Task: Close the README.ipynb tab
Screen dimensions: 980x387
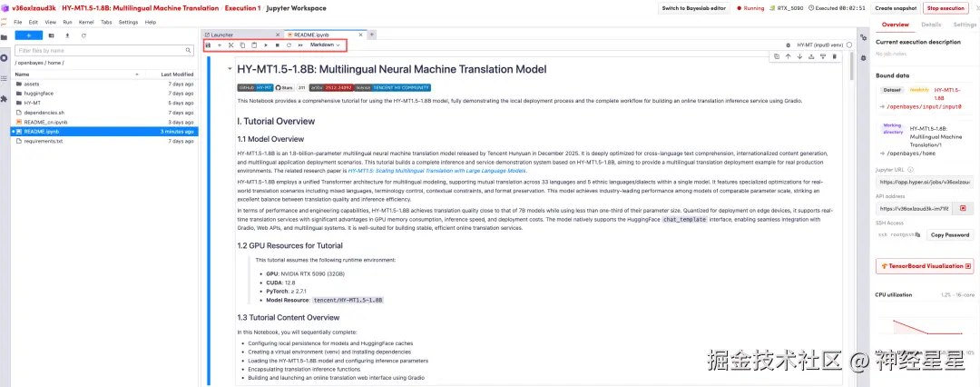Action: click(362, 35)
